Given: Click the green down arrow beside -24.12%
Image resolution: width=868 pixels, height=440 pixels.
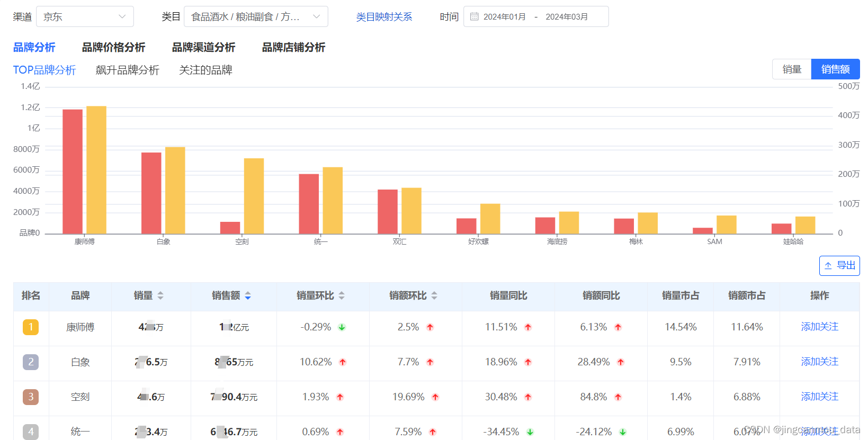Looking at the screenshot, I should (623, 432).
